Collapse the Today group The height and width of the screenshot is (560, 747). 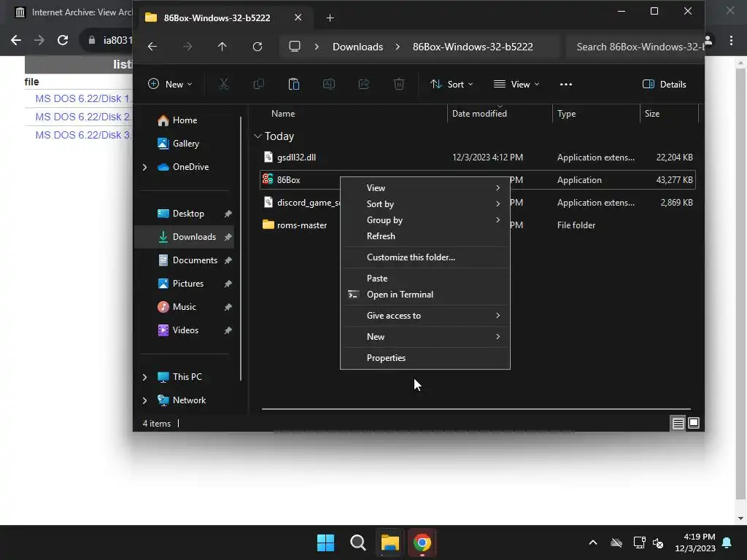(x=258, y=136)
